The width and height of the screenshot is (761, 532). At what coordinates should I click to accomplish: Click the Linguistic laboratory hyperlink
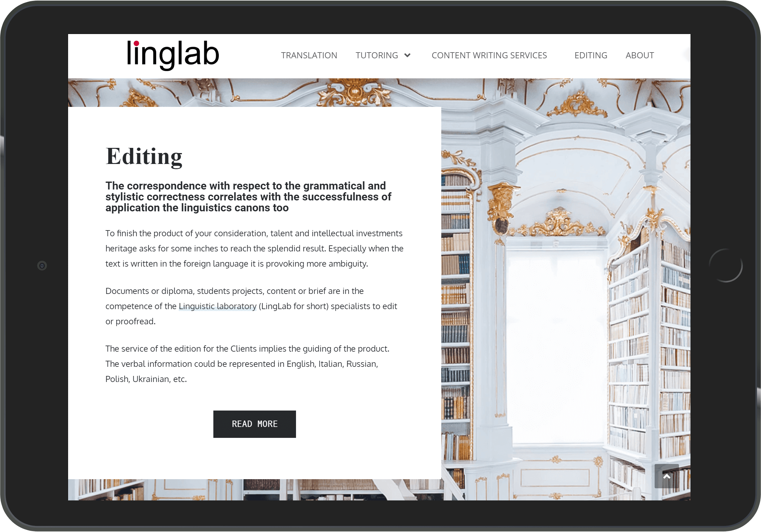tap(217, 306)
